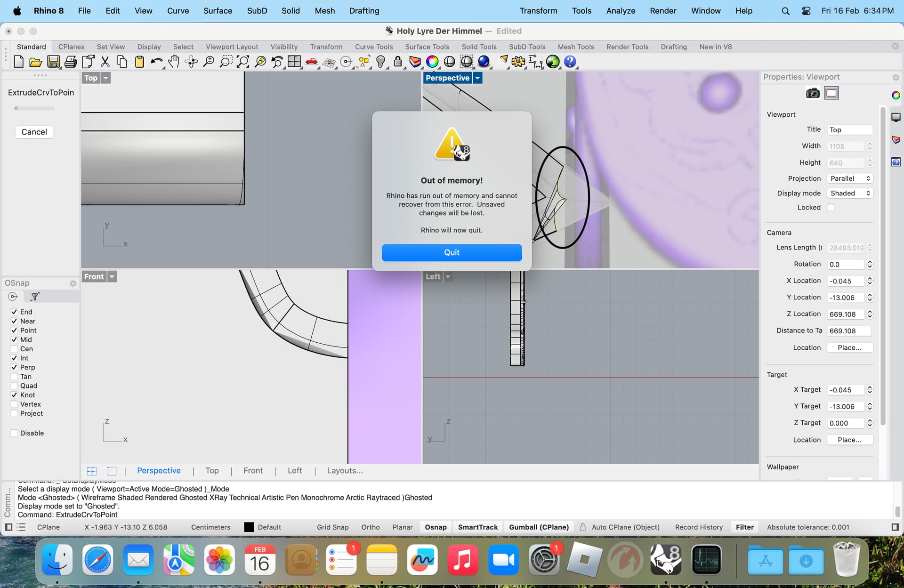Open the Display mode Shaded dropdown

[849, 193]
